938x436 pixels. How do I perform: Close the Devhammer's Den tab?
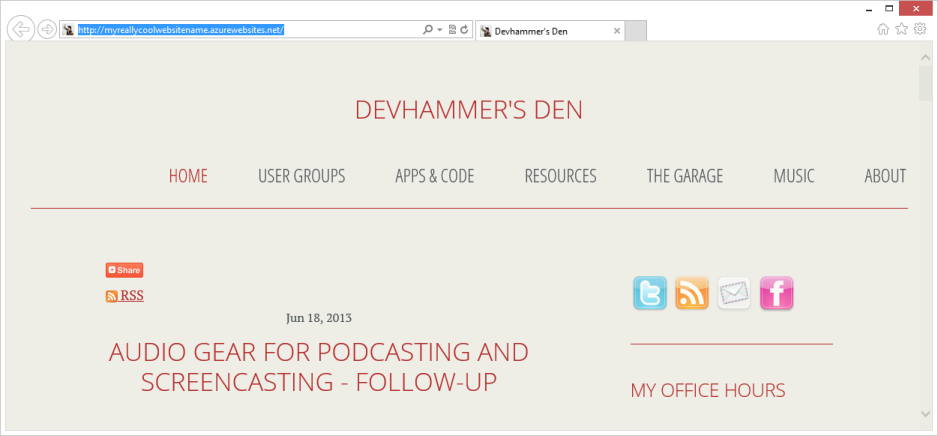pyautogui.click(x=617, y=31)
